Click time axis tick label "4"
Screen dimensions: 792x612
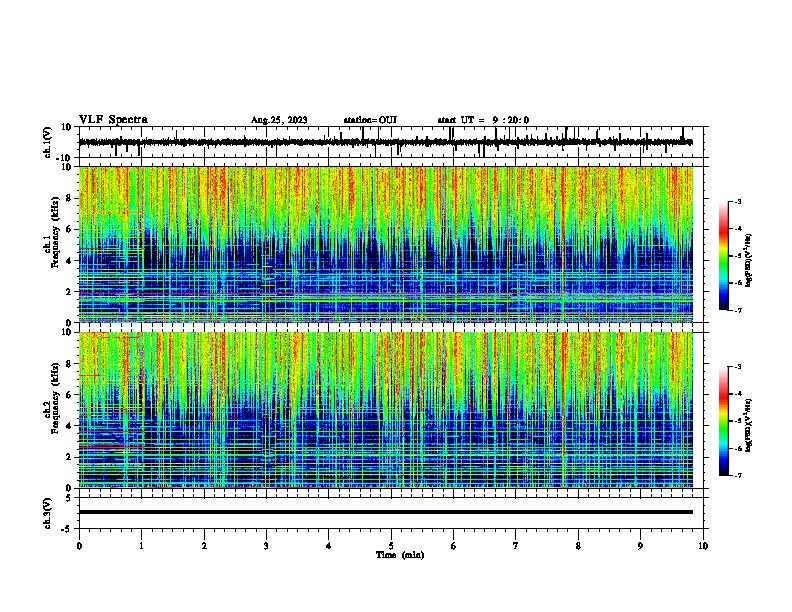point(329,546)
